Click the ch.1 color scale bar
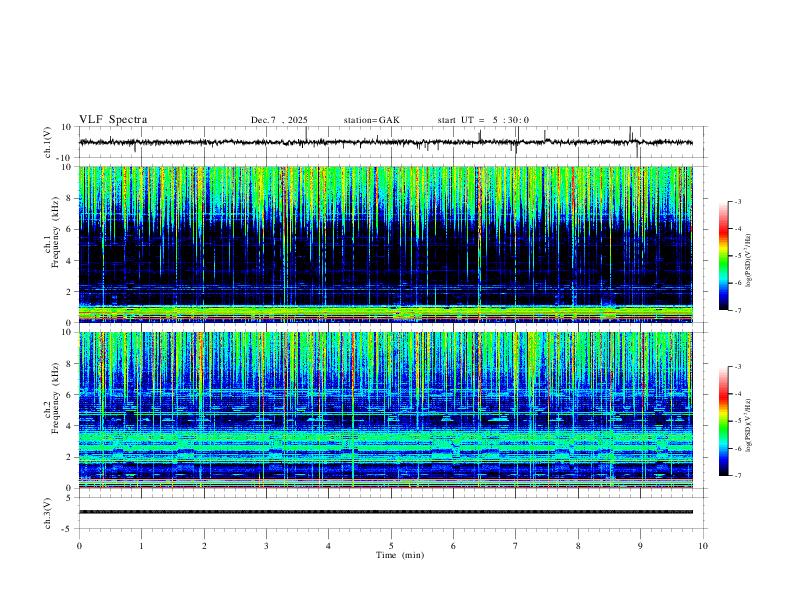Viewport: 792px width, 612px height. pos(724,256)
